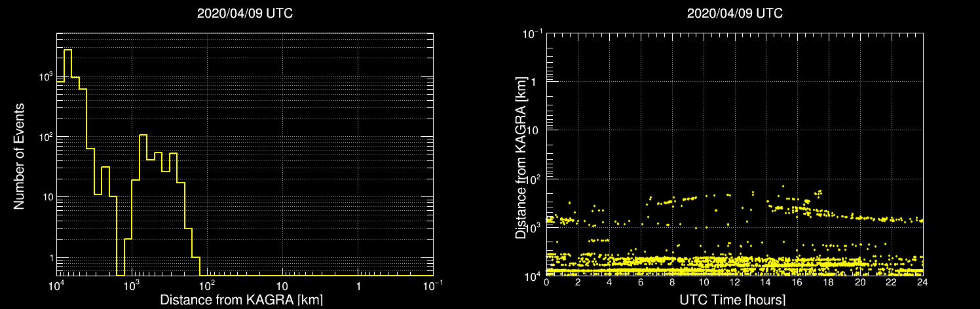Click the 0 tick on the UTC time axis

click(x=546, y=283)
